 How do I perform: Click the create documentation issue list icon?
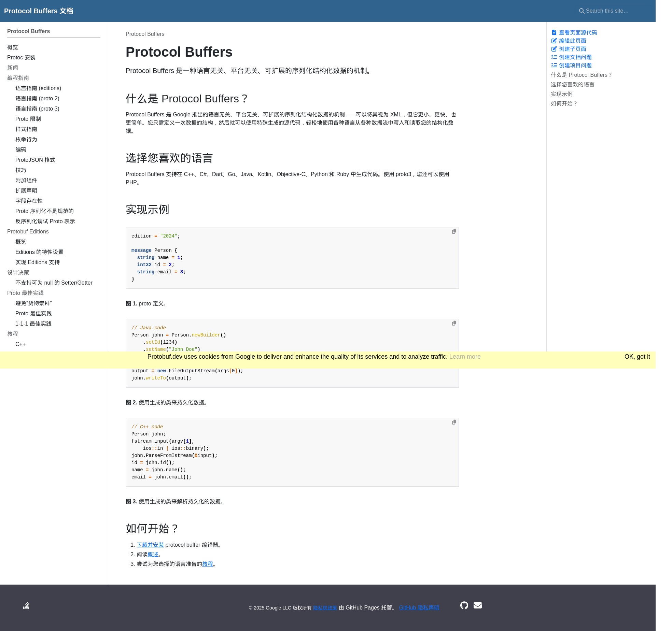tap(554, 57)
